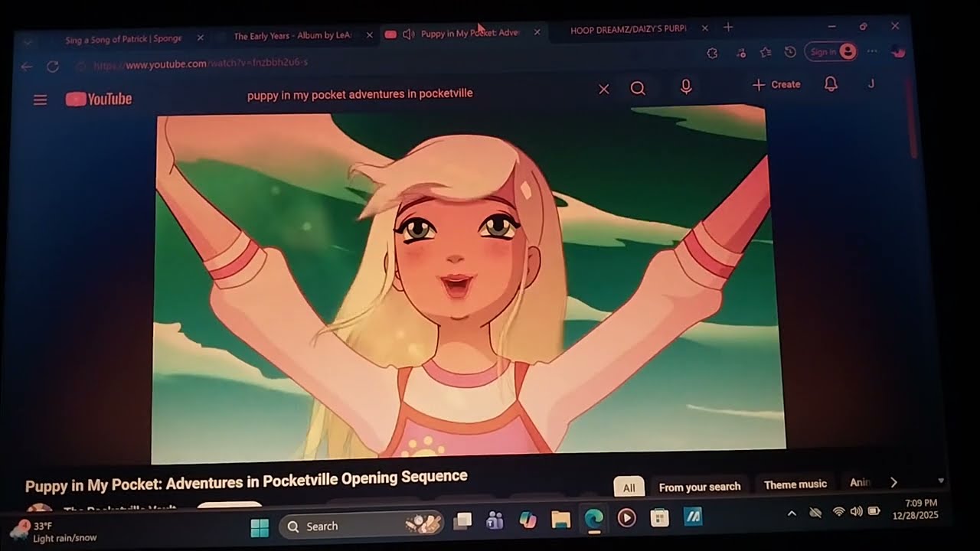The height and width of the screenshot is (551, 980).
Task: Go to the YouTube home logo
Action: pos(99,99)
